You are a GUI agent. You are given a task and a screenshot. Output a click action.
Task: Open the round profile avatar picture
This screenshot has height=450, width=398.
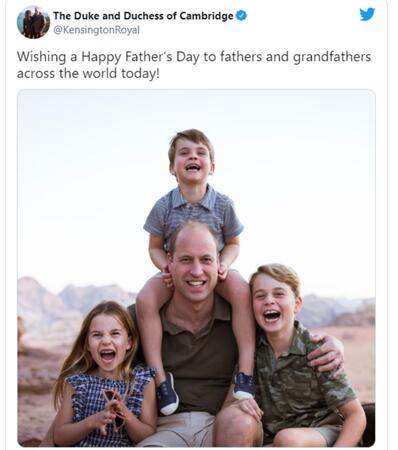[x=33, y=22]
